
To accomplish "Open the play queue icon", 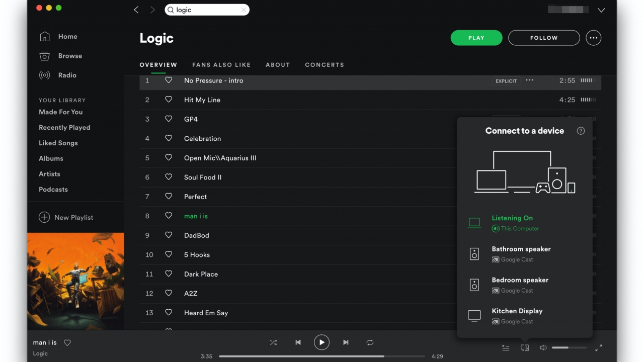I will click(x=506, y=348).
